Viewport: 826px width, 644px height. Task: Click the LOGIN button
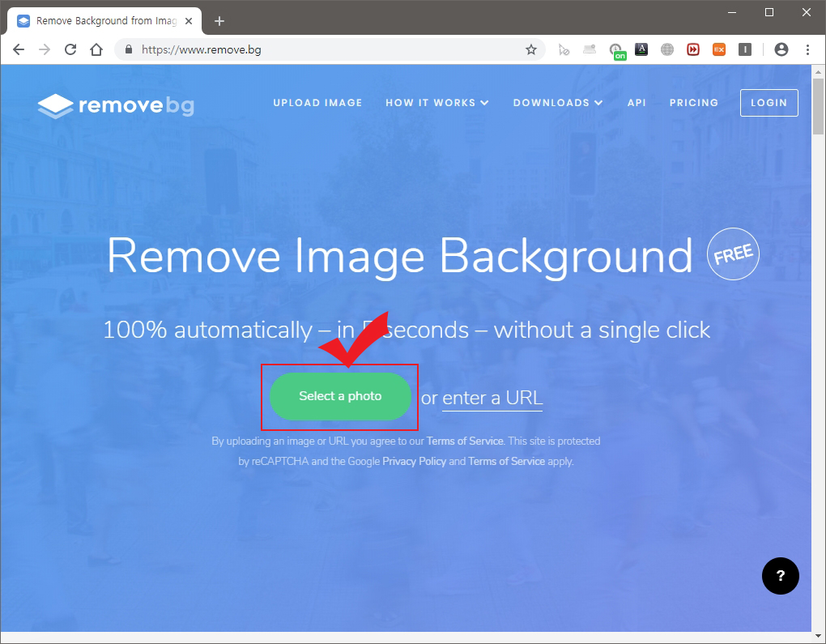[769, 103]
